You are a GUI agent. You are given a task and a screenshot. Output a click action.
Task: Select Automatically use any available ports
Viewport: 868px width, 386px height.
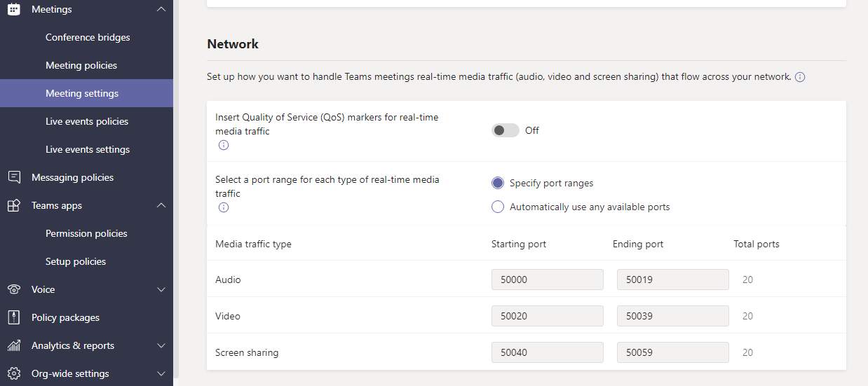pos(498,207)
